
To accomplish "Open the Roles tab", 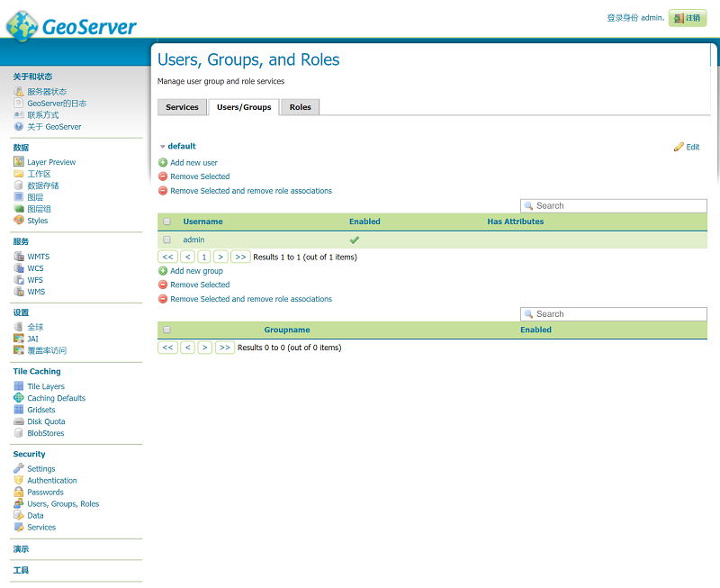I will point(300,107).
